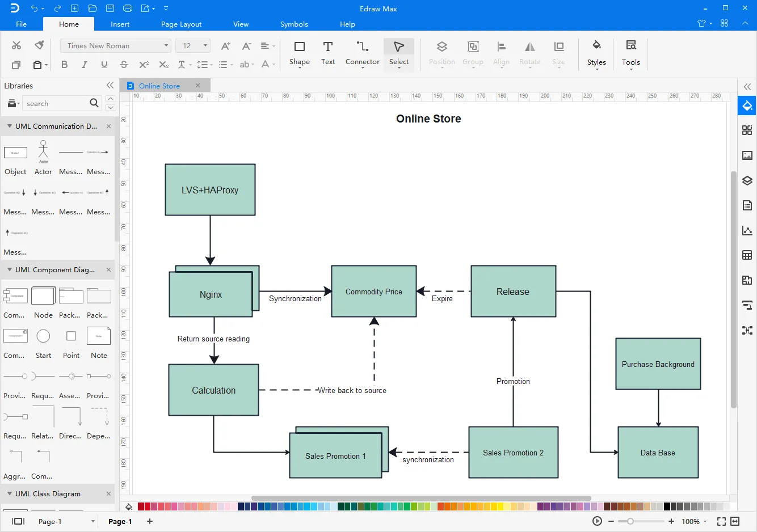Open the Chart panel icon
The width and height of the screenshot is (757, 532).
point(747,230)
